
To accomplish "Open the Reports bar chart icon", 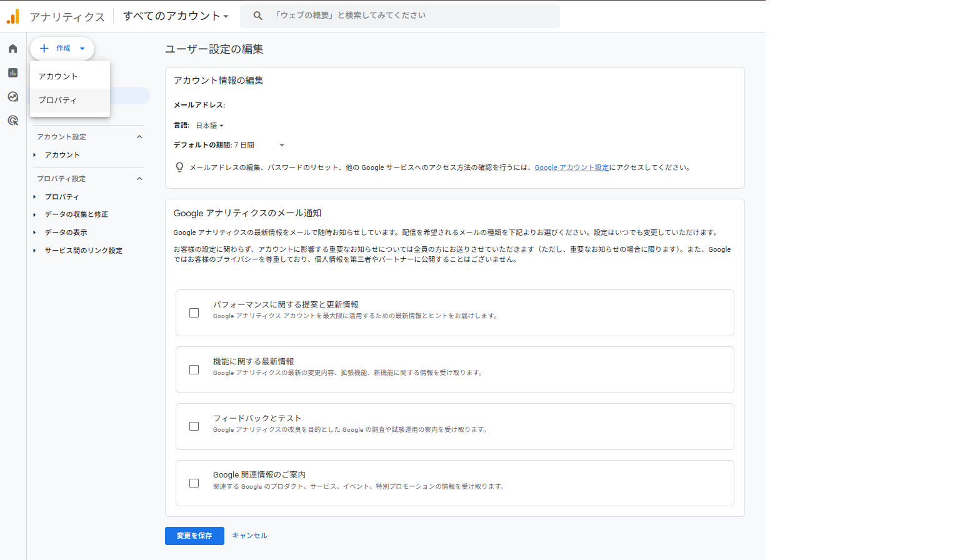I will pos(13,72).
